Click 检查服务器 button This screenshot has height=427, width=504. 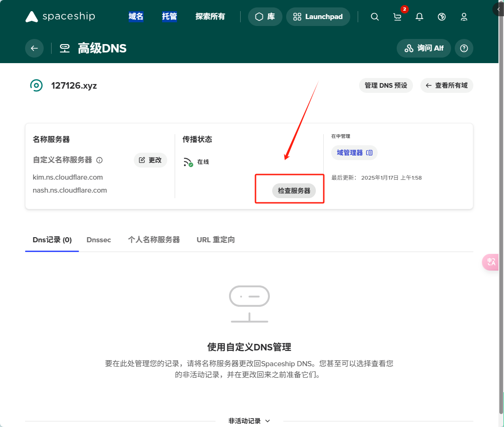coord(294,191)
